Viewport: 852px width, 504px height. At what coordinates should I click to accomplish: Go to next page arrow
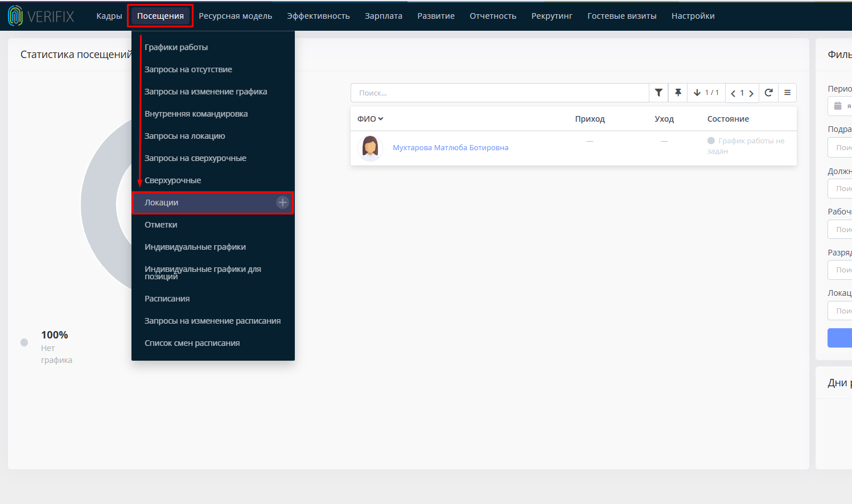coord(751,93)
